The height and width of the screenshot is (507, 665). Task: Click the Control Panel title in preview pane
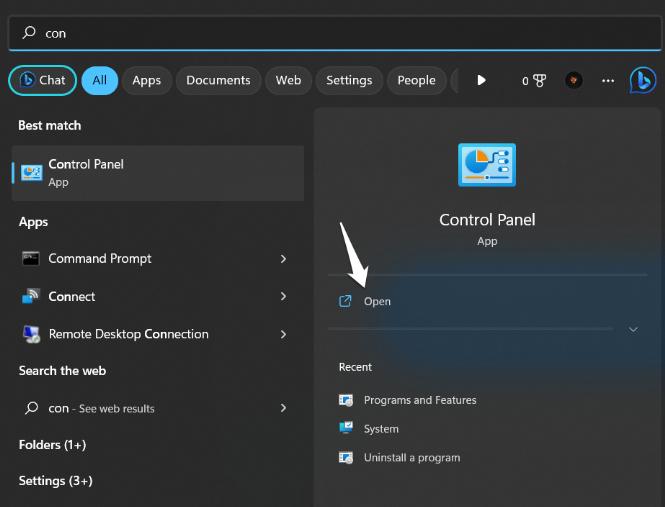pyautogui.click(x=487, y=220)
